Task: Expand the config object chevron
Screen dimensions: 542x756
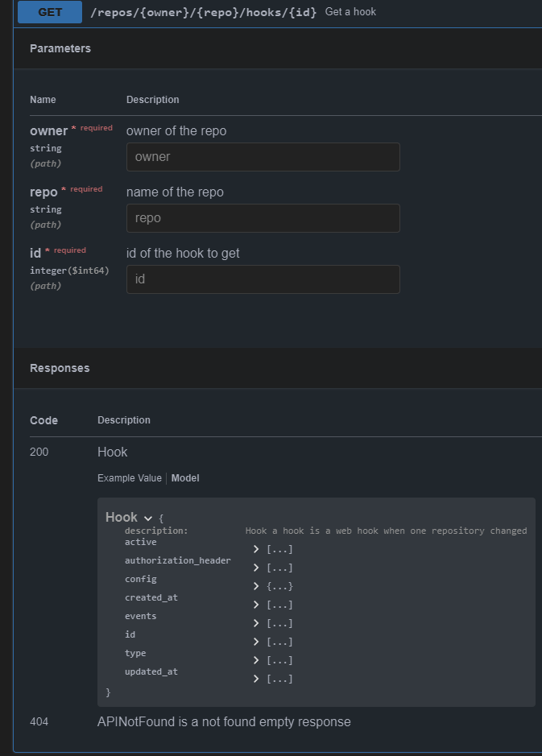Action: [x=256, y=586]
